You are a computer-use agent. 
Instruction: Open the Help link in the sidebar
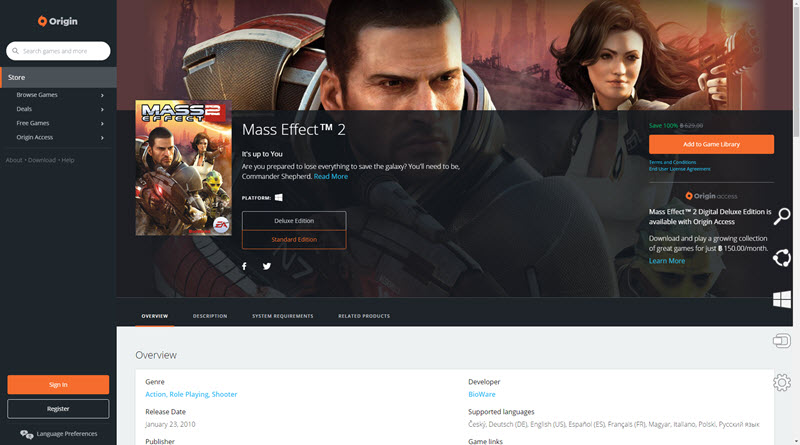point(68,160)
